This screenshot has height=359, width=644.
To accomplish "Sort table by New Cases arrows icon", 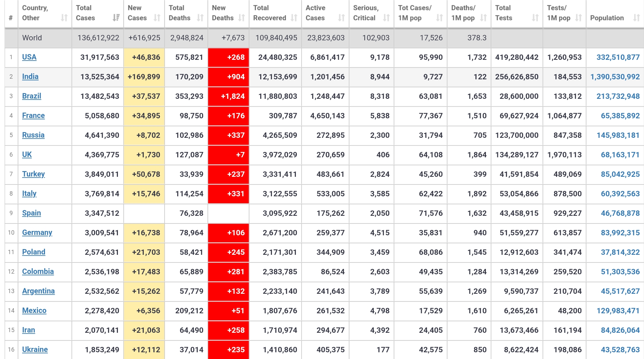I will tap(157, 18).
